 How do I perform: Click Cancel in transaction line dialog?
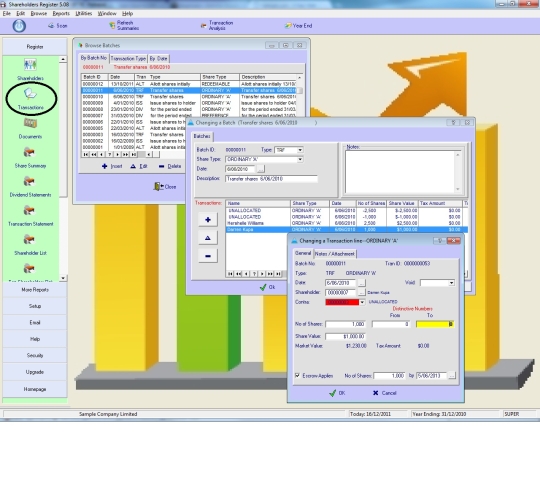coord(384,393)
